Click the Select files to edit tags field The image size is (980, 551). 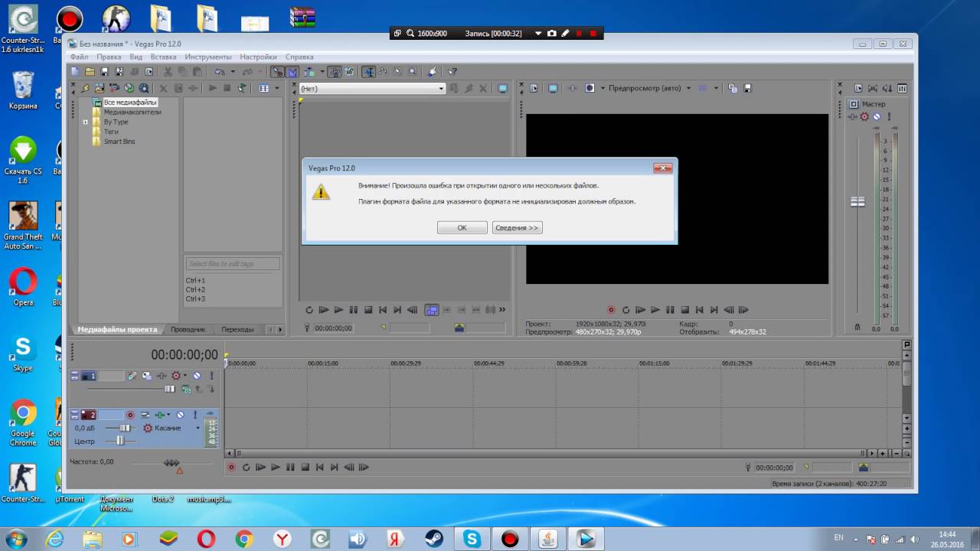point(232,264)
